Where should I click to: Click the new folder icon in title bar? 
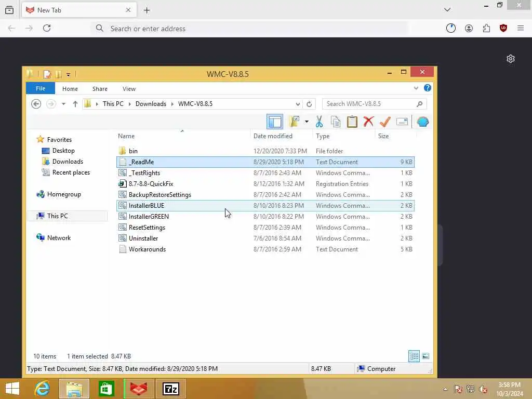point(58,74)
